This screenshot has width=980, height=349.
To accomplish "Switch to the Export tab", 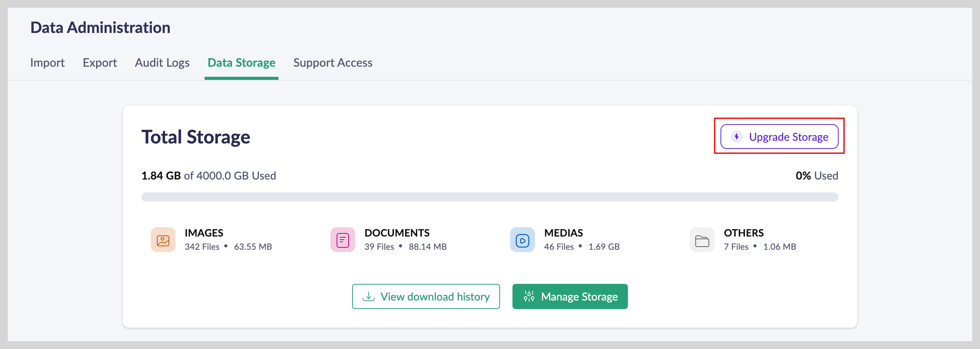I will point(100,63).
